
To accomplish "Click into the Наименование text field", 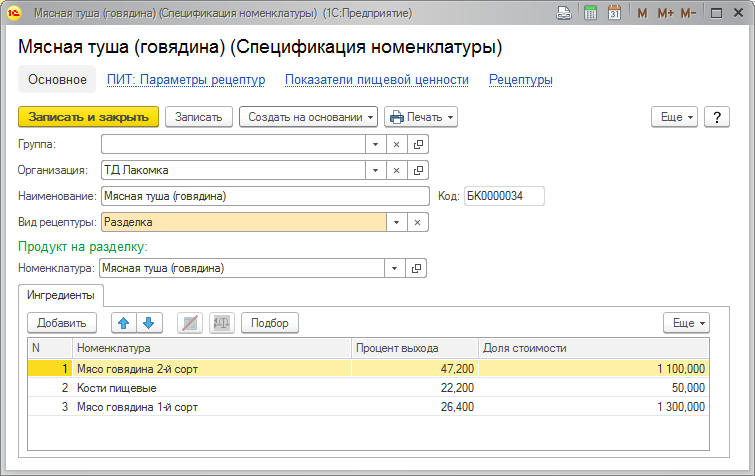I will coord(265,196).
